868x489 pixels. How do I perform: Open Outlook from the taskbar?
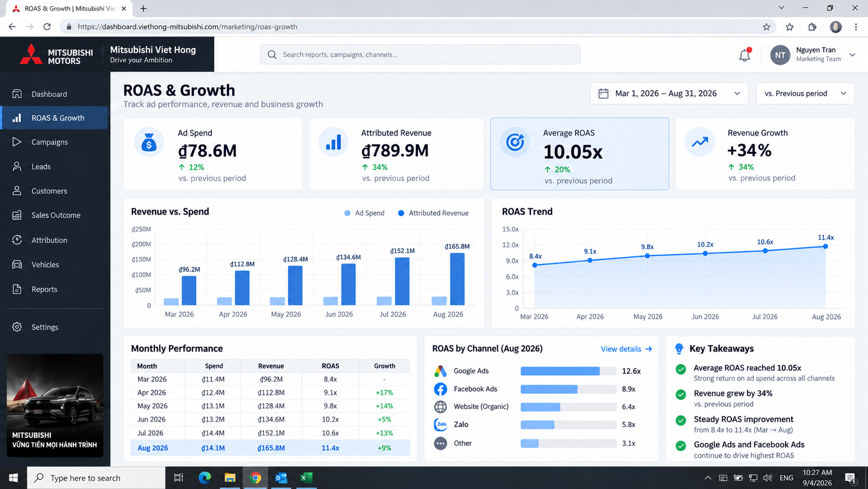pos(281,478)
